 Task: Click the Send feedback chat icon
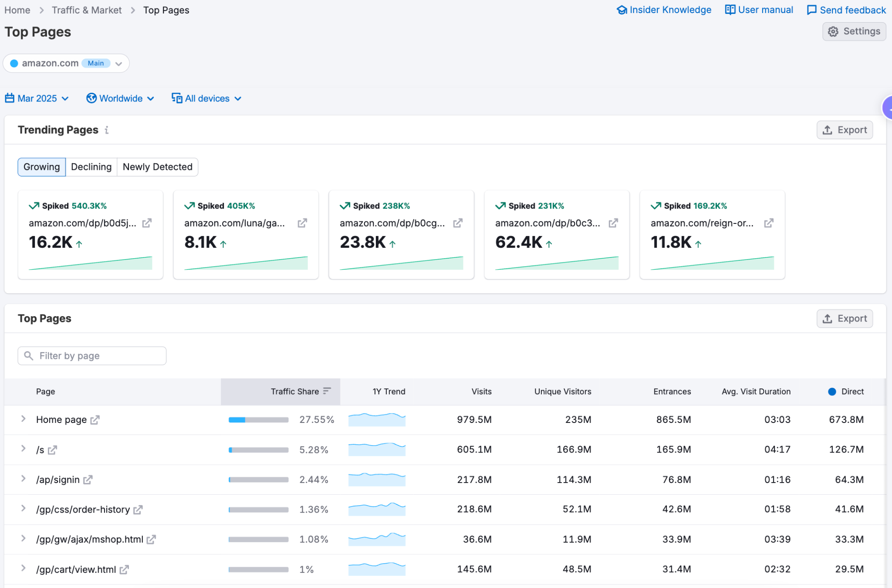811,10
